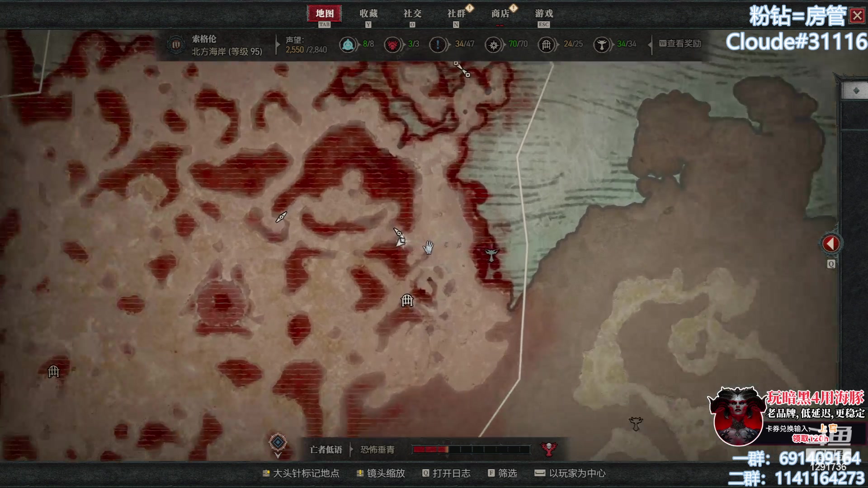Click the waypoint progress icon (8/8)
This screenshot has height=488, width=868.
[348, 44]
